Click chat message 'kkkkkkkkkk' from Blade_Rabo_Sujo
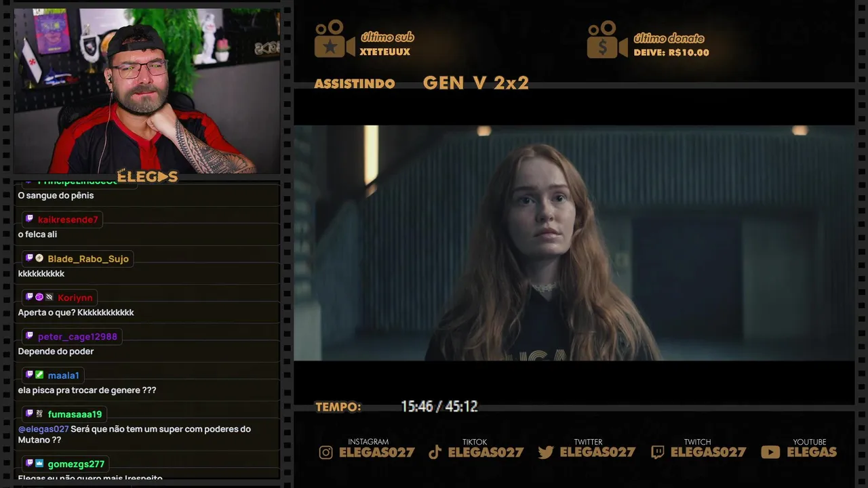 tap(41, 274)
